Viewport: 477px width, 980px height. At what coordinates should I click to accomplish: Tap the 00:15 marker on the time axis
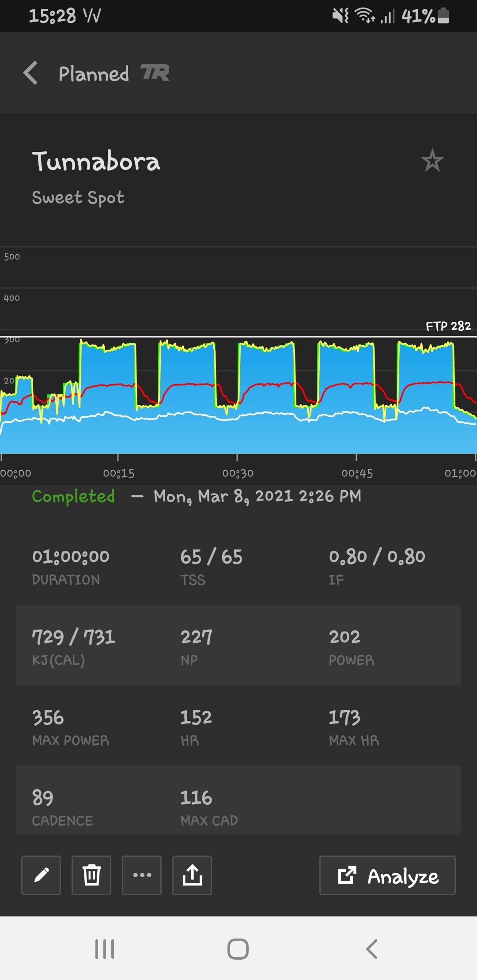(119, 473)
